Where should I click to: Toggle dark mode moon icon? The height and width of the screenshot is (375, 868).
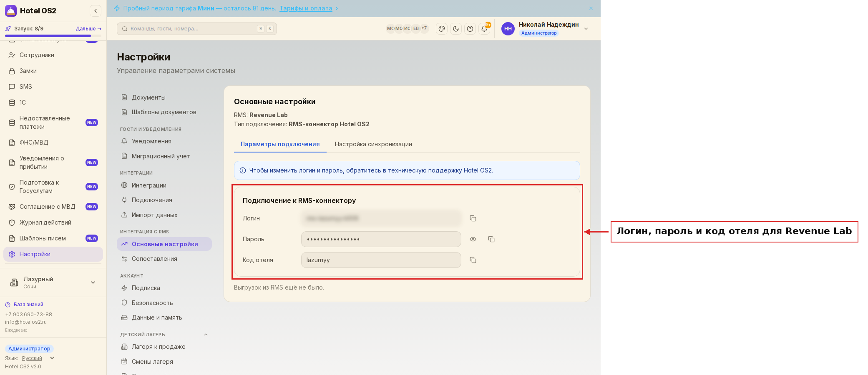[456, 29]
